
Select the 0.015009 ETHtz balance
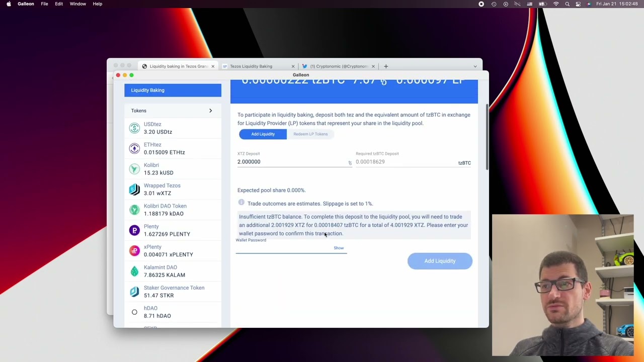point(164,152)
